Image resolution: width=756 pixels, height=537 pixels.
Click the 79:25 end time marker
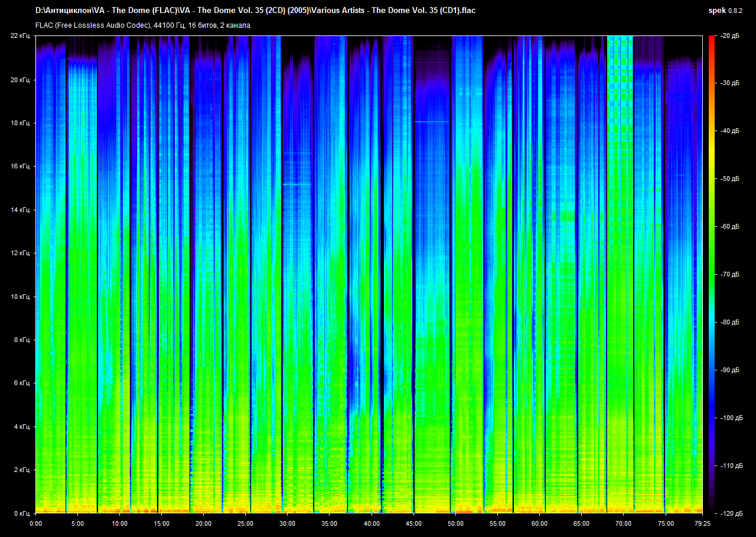coord(702,523)
